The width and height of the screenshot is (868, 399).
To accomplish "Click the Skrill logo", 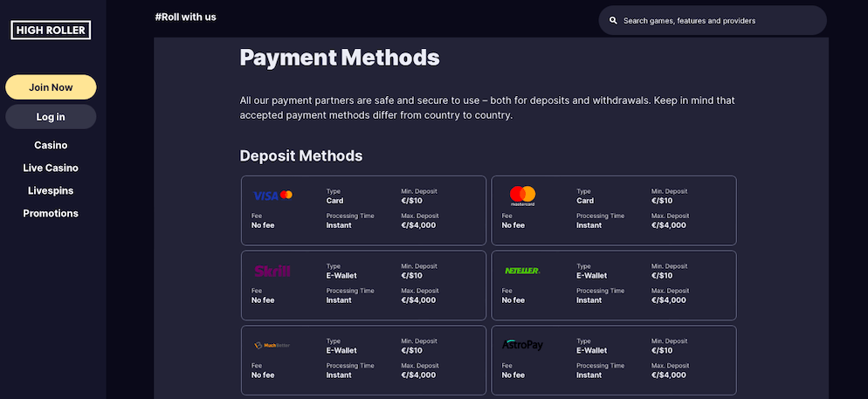I will [x=272, y=272].
